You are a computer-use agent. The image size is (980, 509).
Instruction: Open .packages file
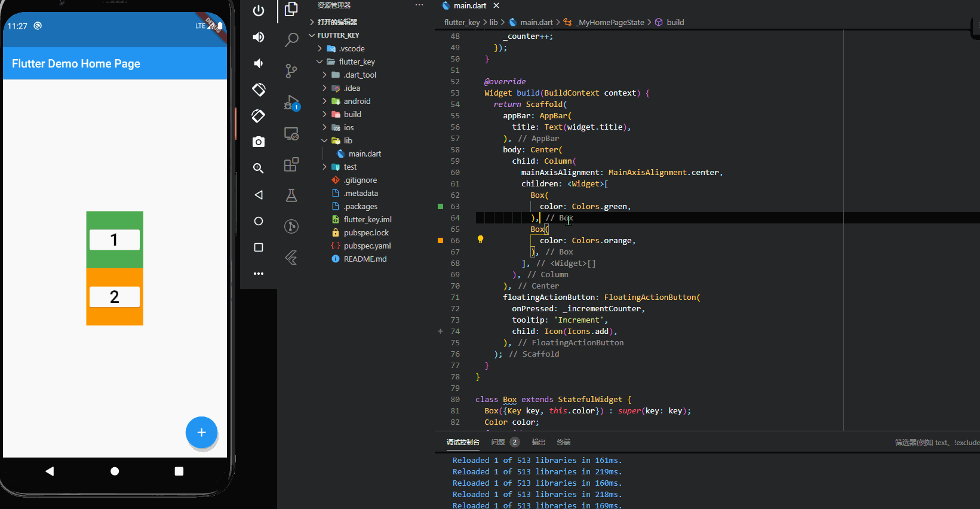pyautogui.click(x=361, y=206)
